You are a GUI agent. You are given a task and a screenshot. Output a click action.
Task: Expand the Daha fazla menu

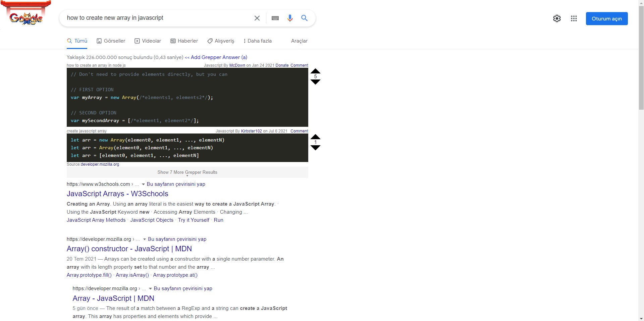tap(257, 41)
